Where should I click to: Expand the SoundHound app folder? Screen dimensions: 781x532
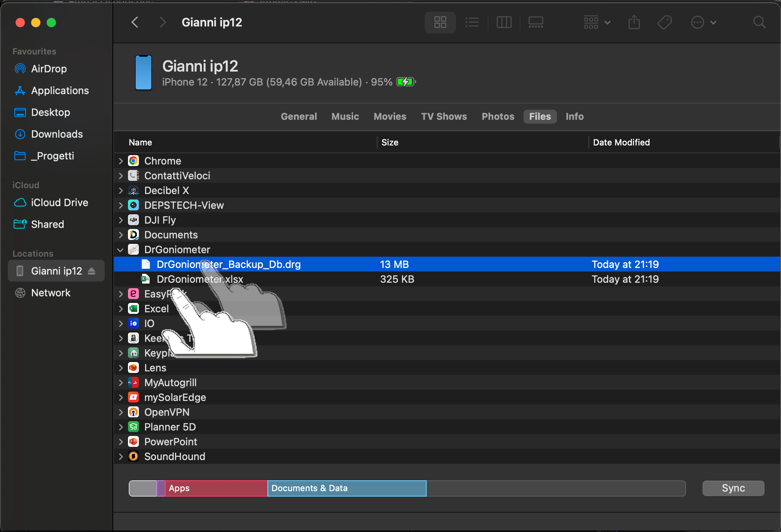[x=121, y=457]
